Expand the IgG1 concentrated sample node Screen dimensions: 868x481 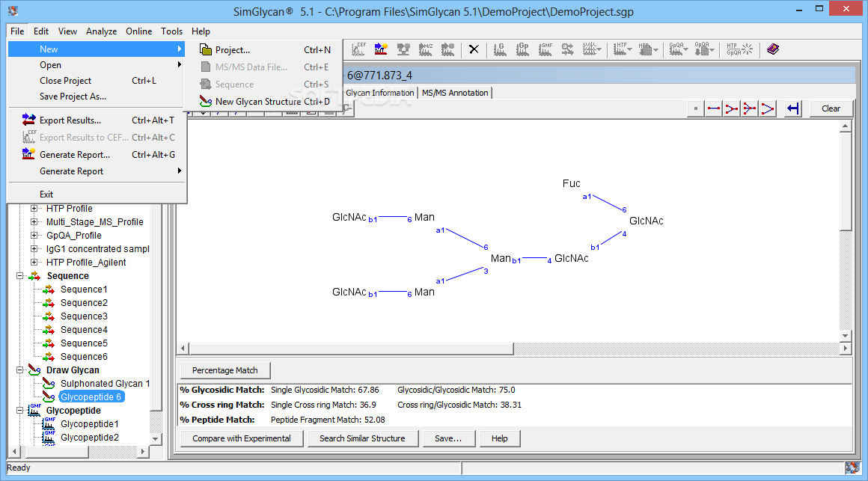click(x=34, y=249)
